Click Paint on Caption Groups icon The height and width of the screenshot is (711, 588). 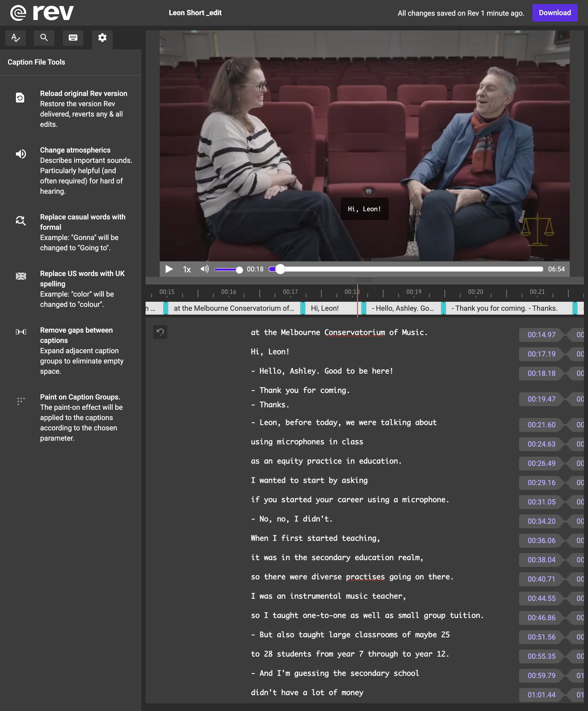click(x=21, y=401)
